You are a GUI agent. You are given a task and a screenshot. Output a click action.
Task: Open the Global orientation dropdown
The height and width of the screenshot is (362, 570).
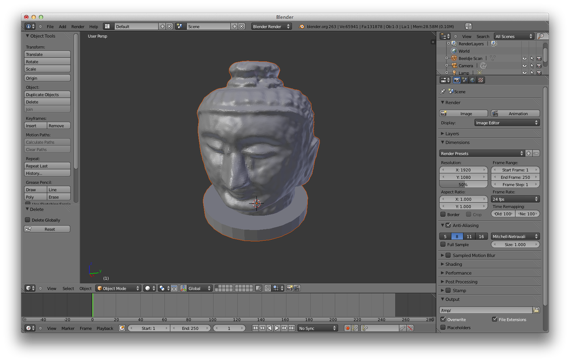199,288
